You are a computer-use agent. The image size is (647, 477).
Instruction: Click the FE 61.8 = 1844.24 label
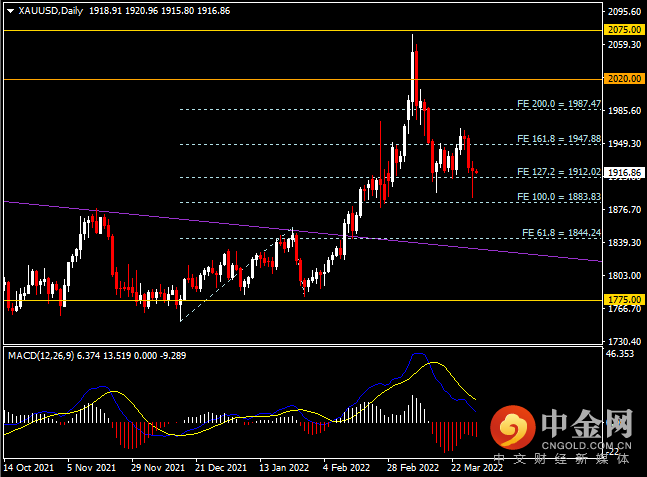point(562,233)
